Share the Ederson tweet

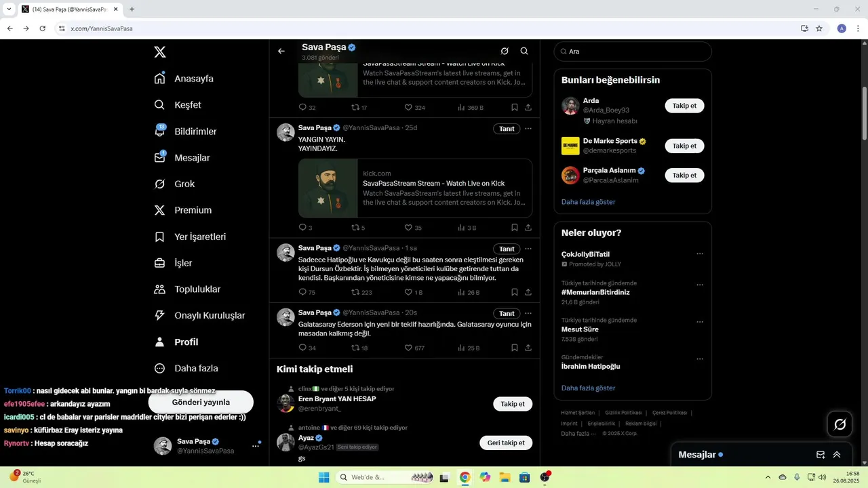[528, 348]
